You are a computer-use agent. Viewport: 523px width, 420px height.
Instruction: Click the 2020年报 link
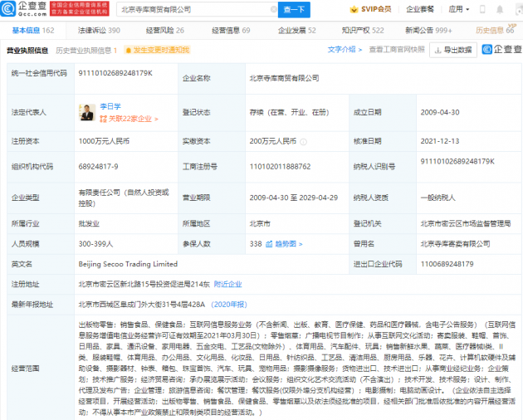[229, 305]
